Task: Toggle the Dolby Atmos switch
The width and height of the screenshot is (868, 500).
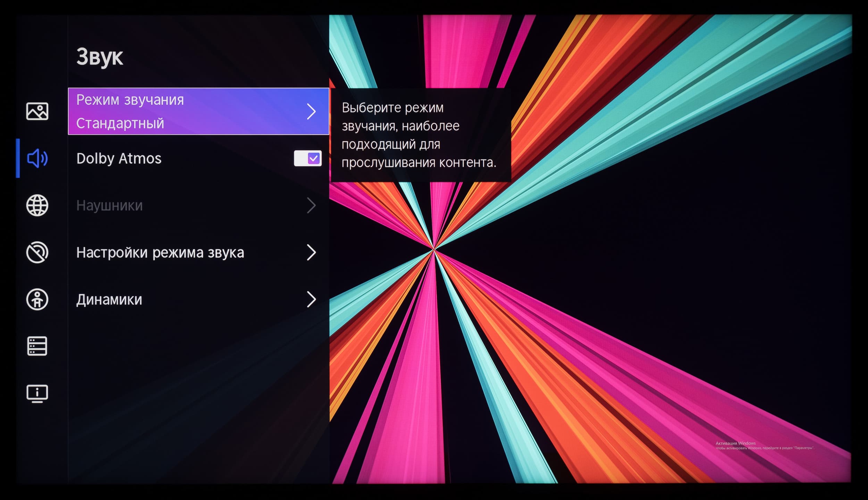Action: coord(307,159)
